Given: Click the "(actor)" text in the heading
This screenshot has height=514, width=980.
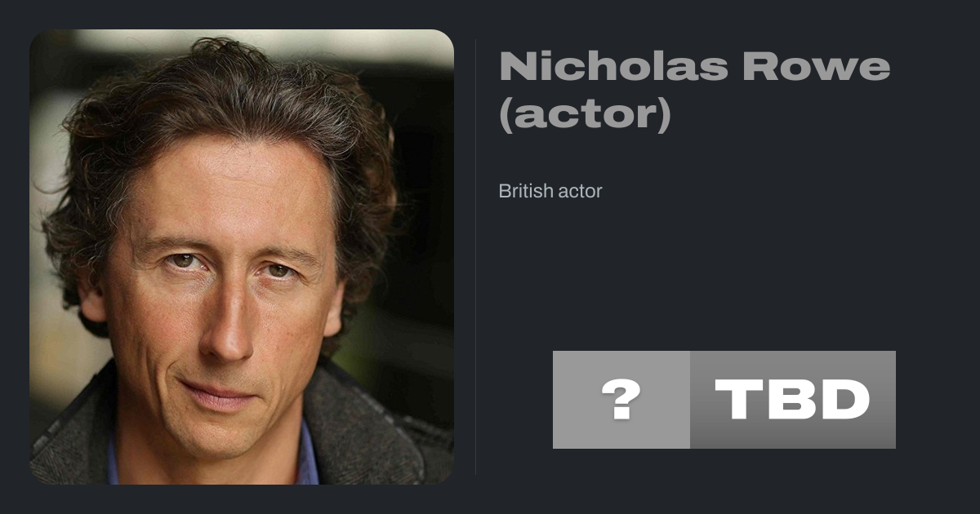Looking at the screenshot, I should click(585, 115).
